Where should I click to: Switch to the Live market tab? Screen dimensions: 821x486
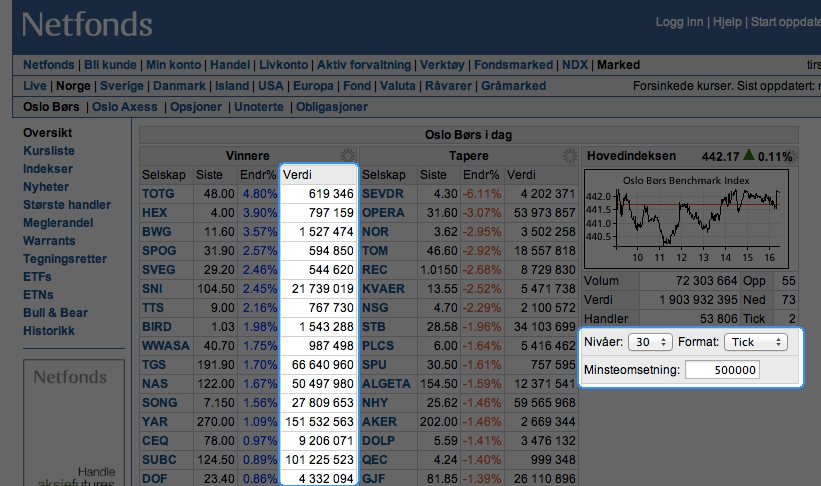35,86
